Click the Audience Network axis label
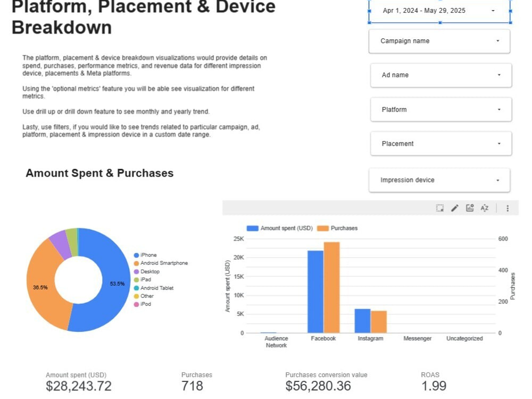This screenshot has width=532, height=399. [276, 342]
